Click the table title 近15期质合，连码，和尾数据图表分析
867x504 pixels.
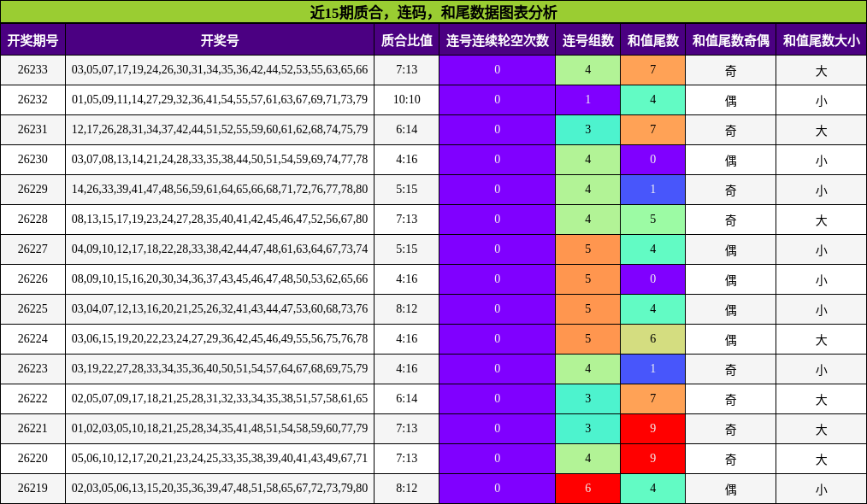pos(433,12)
